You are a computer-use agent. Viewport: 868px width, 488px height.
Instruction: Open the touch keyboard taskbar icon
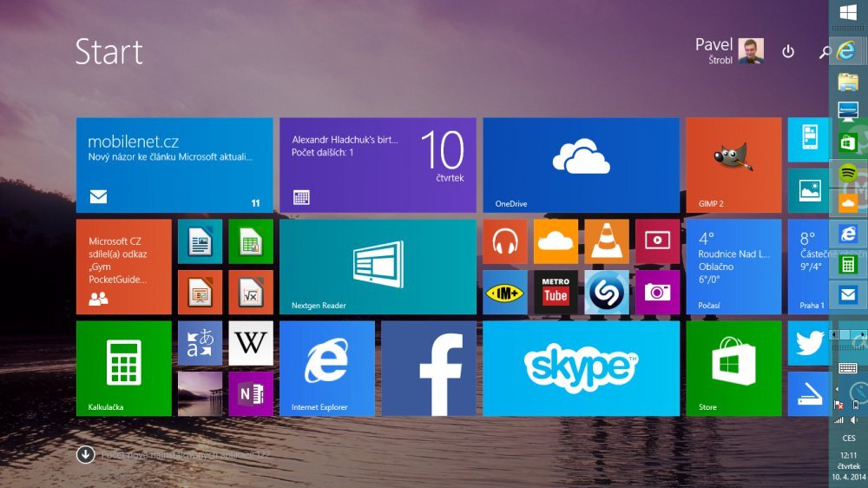(x=847, y=368)
